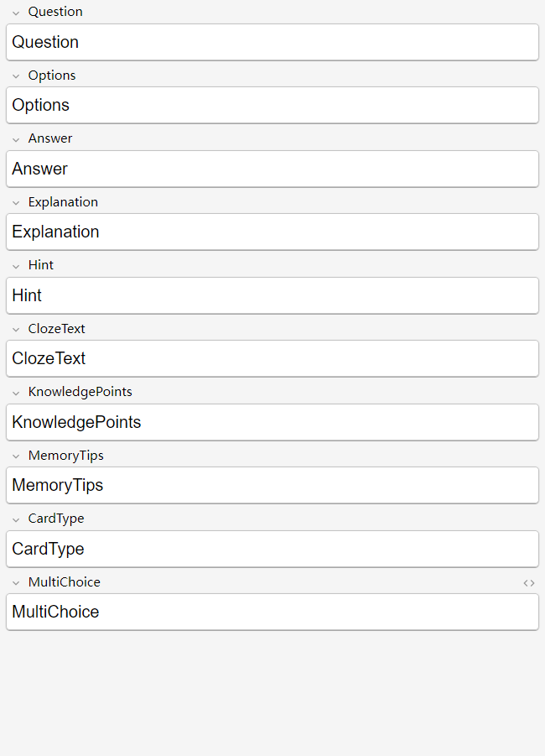
Task: Toggle HTML editor for MultiChoice field
Action: (528, 583)
